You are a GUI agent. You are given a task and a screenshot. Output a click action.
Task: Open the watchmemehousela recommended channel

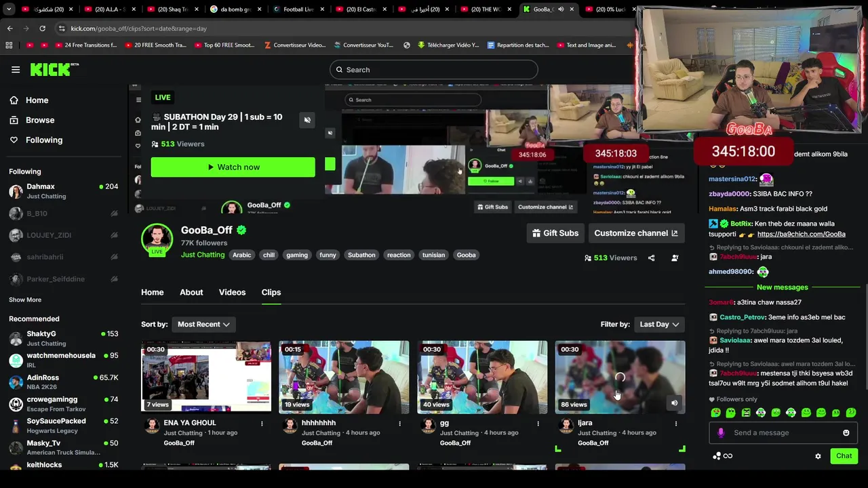click(x=64, y=360)
